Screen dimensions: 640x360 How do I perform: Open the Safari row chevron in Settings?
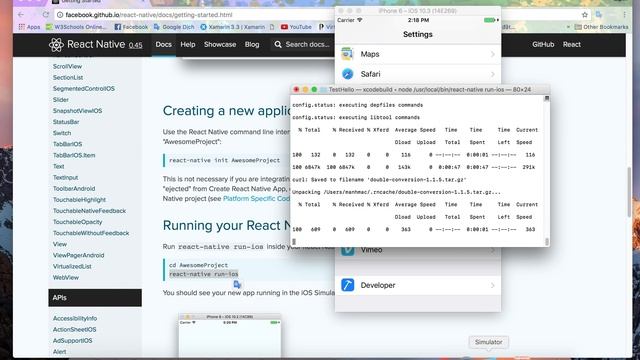pos(493,74)
